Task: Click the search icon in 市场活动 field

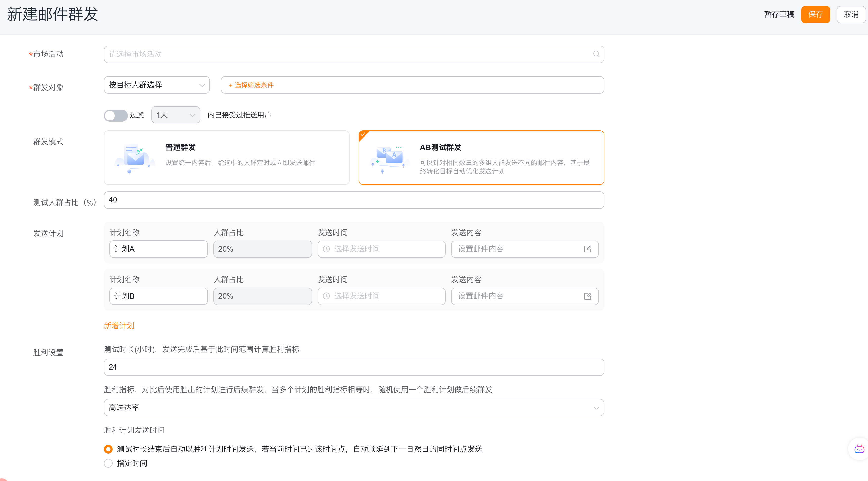Action: [x=596, y=54]
